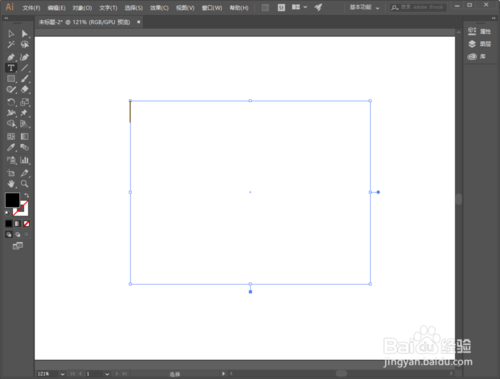Open the 文件(F) menu

(x=31, y=8)
